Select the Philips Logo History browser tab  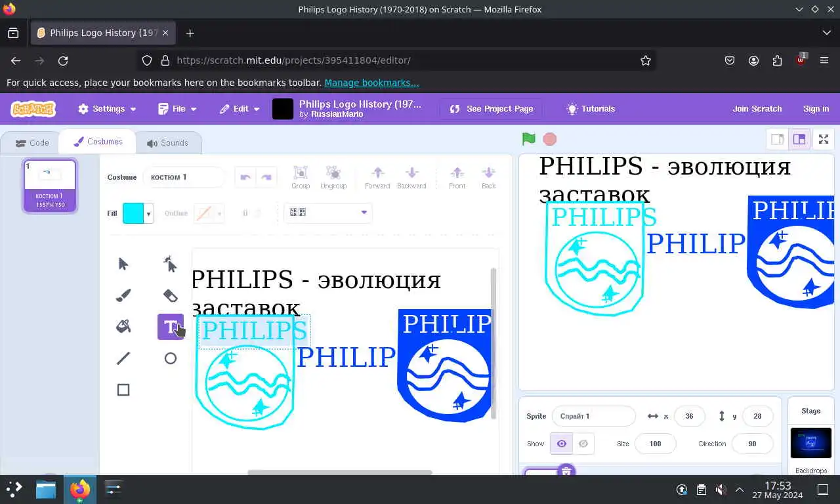[104, 33]
